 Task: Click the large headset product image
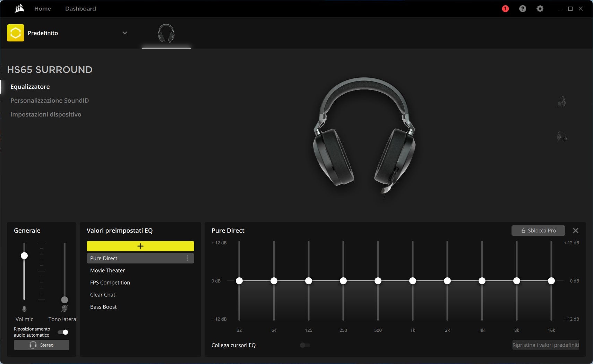point(364,137)
